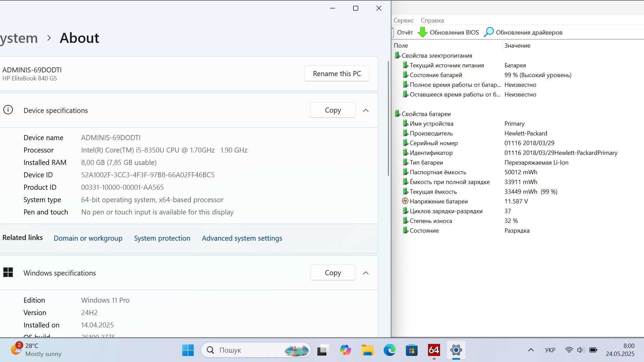Viewport: 644px width, 362px height.
Task: Select the Оставшееся время работы row
Action: click(x=518, y=94)
